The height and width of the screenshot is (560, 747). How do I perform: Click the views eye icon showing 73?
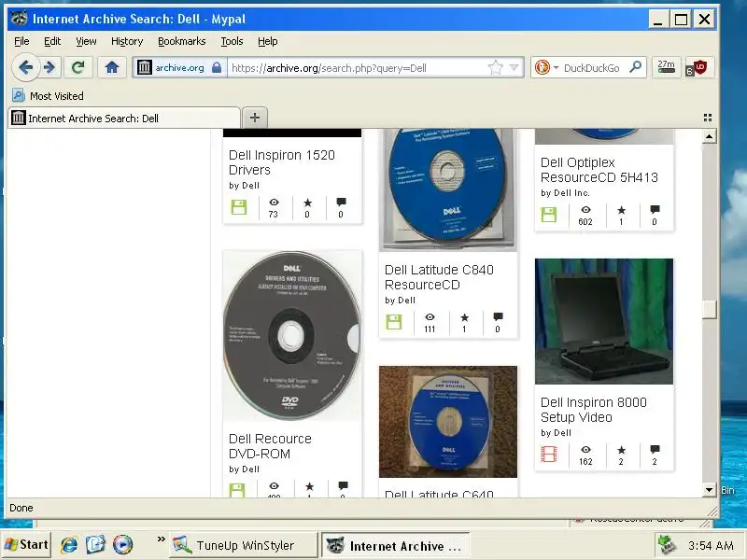274,203
